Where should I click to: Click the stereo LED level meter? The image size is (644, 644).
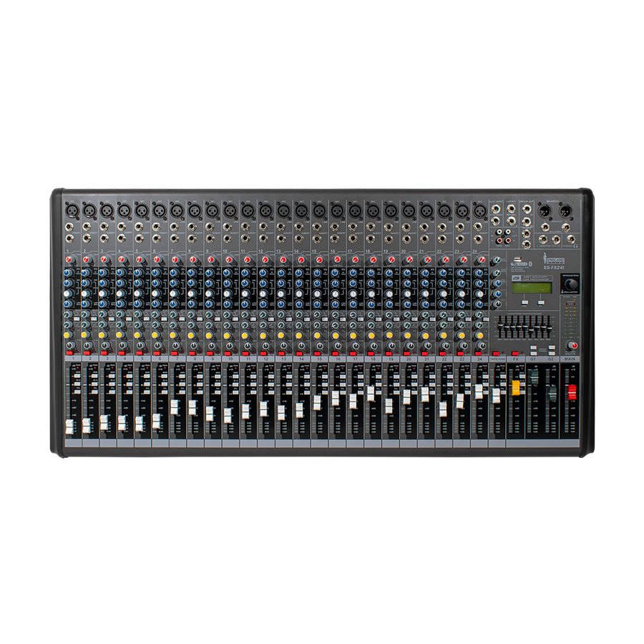pos(570,319)
